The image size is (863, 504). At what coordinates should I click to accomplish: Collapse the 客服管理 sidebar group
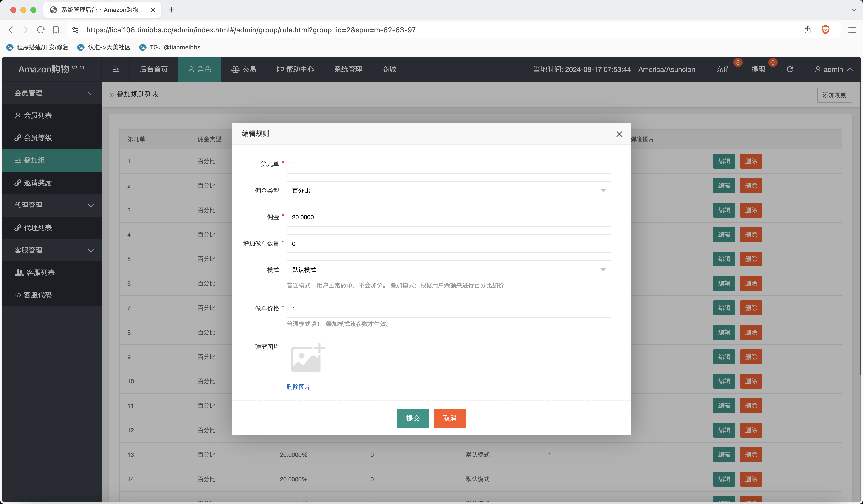click(x=52, y=250)
